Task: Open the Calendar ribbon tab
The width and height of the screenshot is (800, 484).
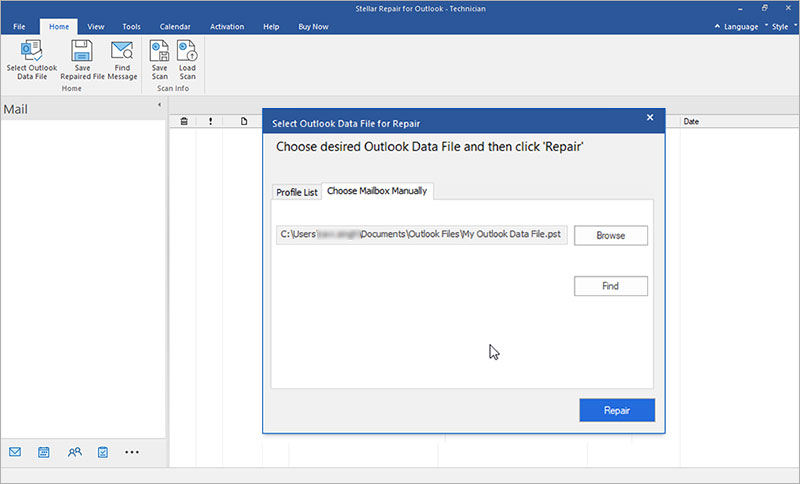Action: [x=175, y=27]
